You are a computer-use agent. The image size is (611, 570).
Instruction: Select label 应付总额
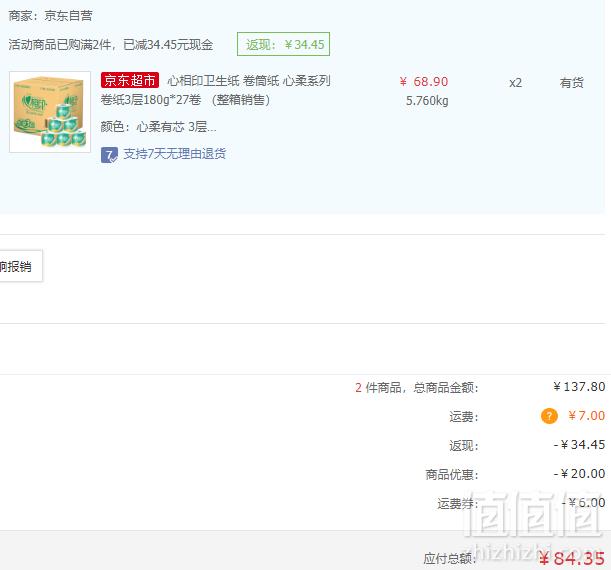[x=450, y=559]
